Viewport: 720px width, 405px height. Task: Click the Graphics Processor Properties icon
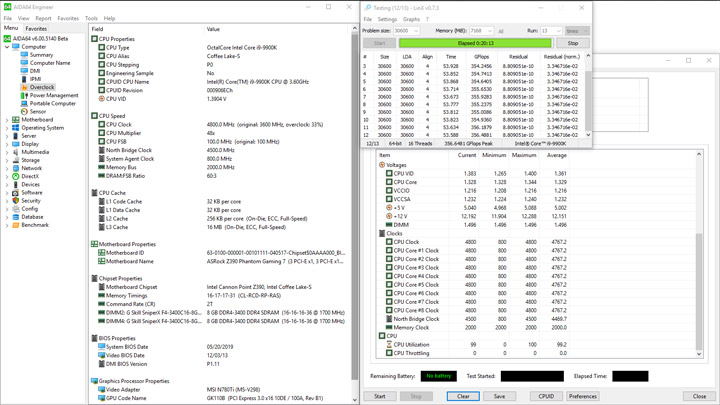[94, 381]
